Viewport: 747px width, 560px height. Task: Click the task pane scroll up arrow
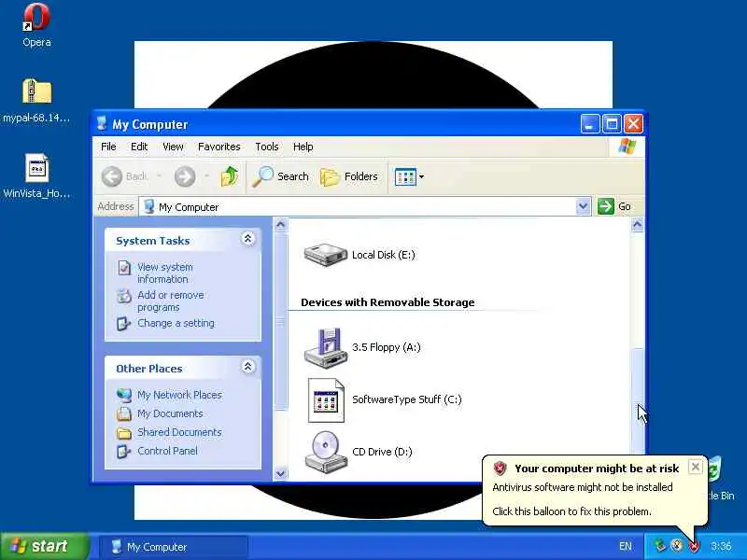[x=281, y=224]
